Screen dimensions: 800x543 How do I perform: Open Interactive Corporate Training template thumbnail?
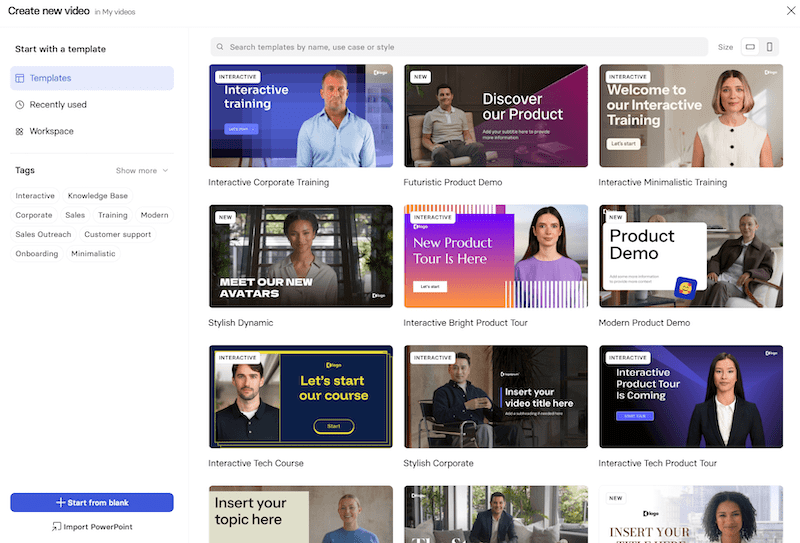tap(301, 116)
